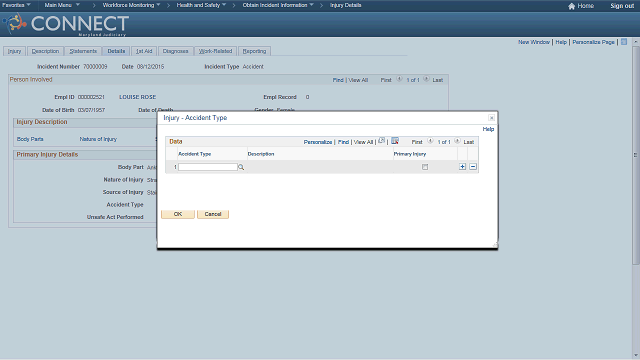
Task: Open grid in new window icon
Action: click(x=381, y=141)
